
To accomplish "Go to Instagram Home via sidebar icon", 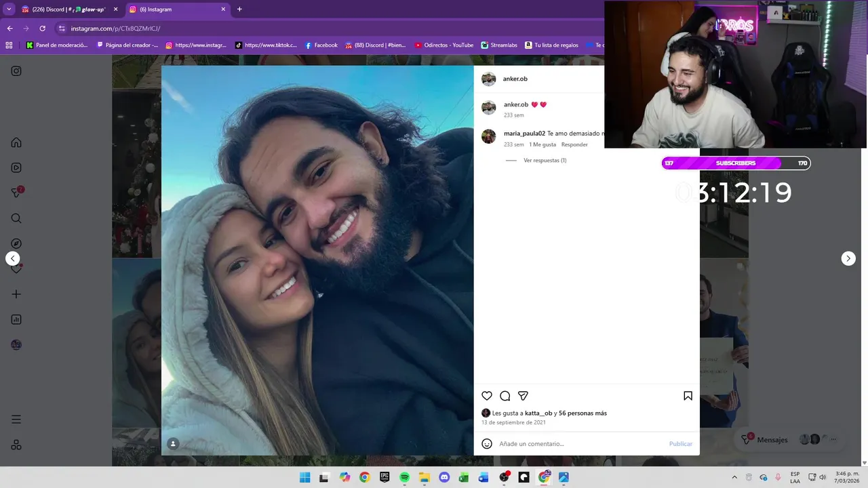I will tap(16, 142).
